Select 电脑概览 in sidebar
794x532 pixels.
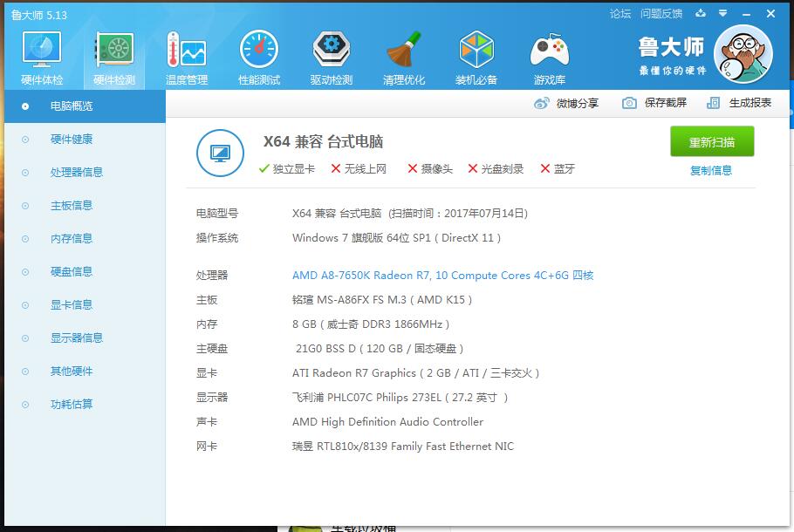85,106
